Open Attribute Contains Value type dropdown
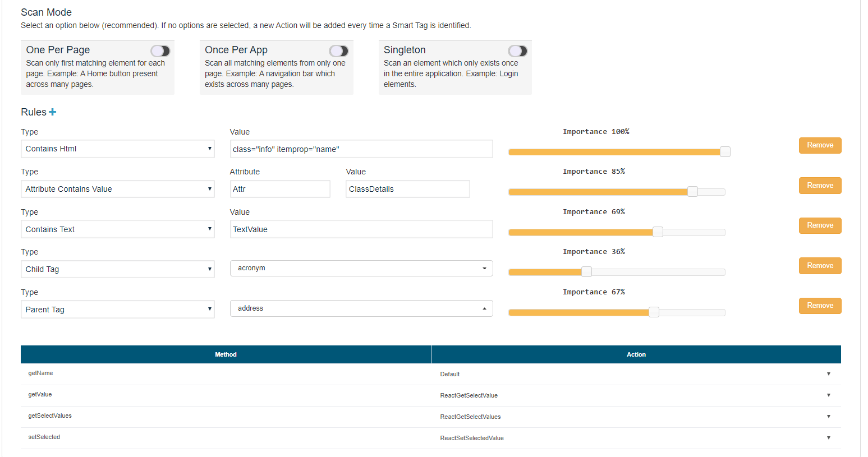Image resolution: width=868 pixels, height=457 pixels. [x=118, y=189]
